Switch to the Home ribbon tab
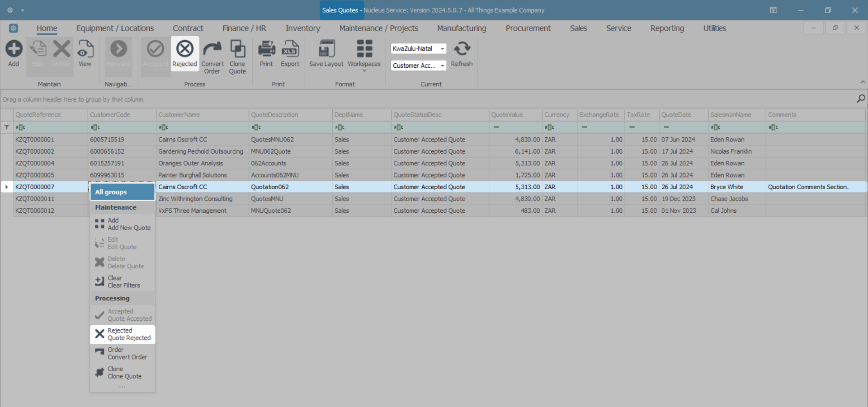 (x=47, y=28)
